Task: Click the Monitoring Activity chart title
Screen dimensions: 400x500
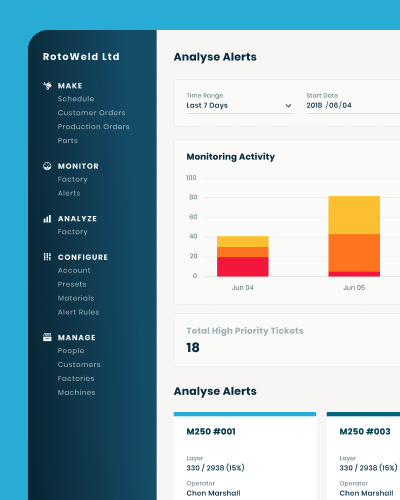Action: (231, 157)
